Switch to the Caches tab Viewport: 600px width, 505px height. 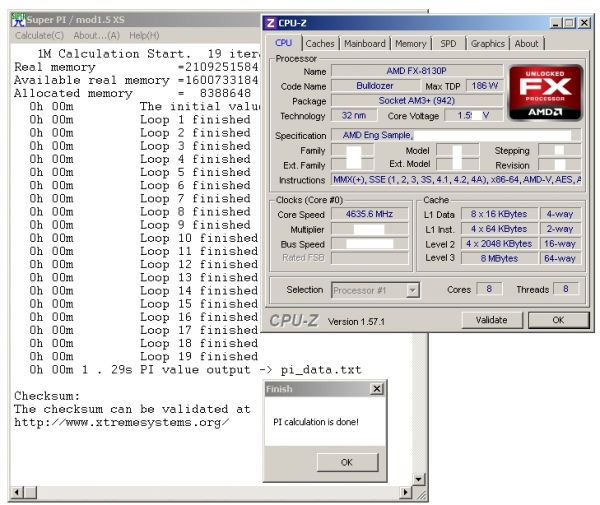[x=320, y=44]
